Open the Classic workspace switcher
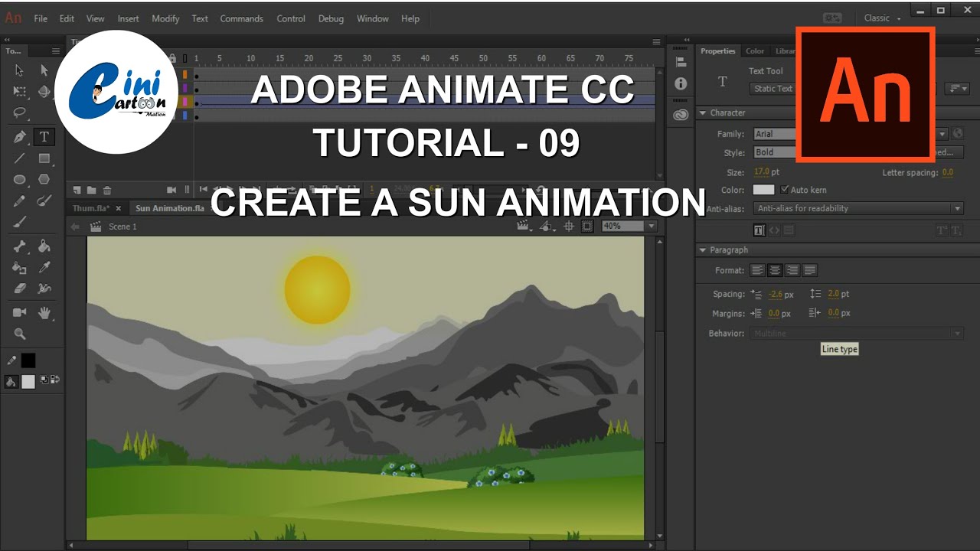Viewport: 980px width, 551px height. tap(882, 18)
